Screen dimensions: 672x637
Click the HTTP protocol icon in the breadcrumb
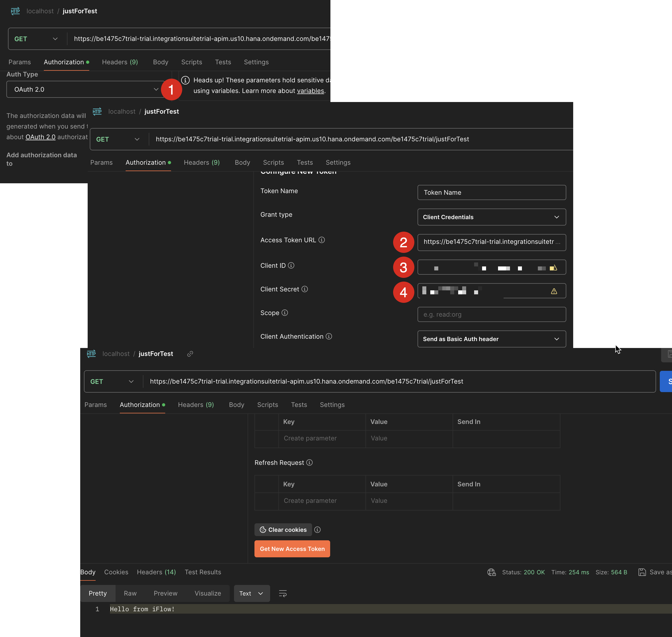coord(91,354)
